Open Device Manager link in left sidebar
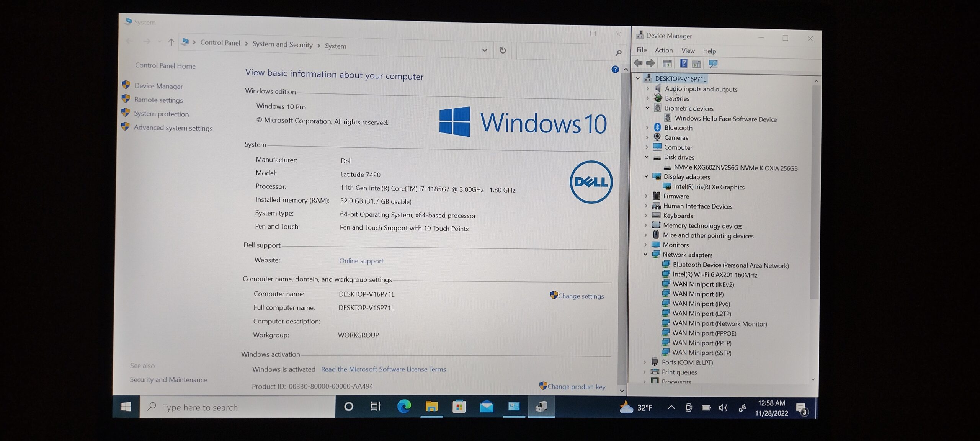Screen dimensions: 980x441 pyautogui.click(x=158, y=86)
